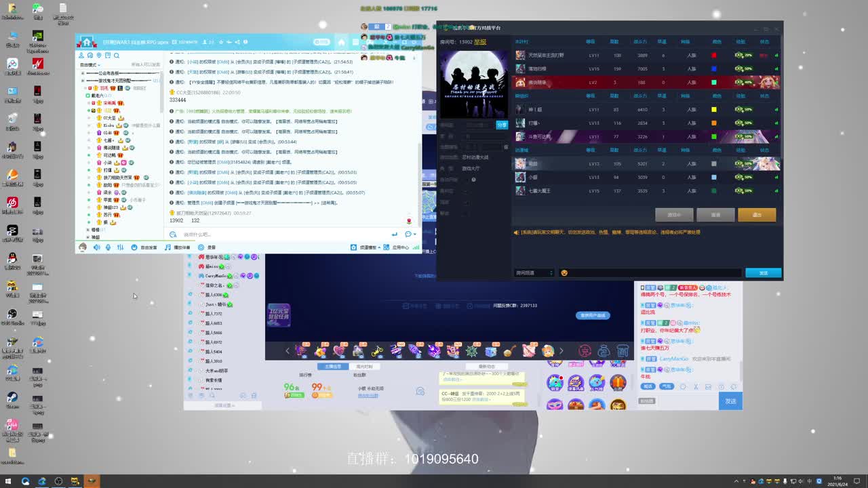Toggle the YY microphone icon
The height and width of the screenshot is (488, 868).
coord(108,247)
